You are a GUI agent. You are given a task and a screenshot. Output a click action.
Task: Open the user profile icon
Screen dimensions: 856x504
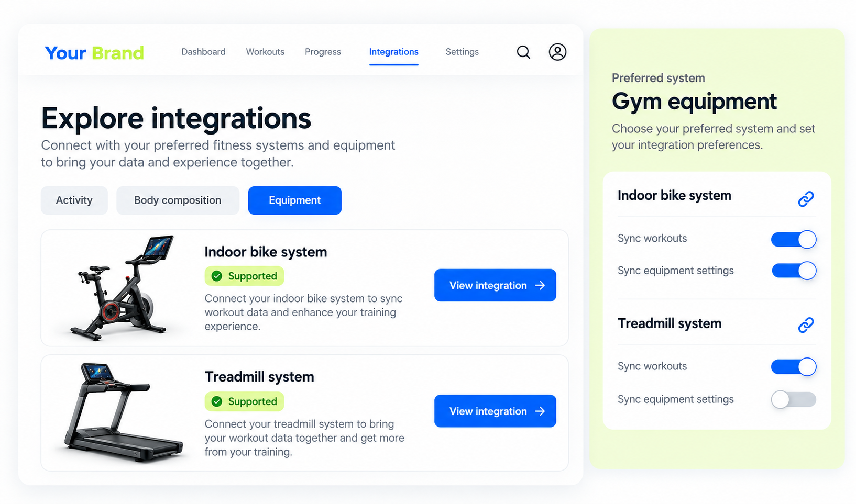(x=557, y=52)
